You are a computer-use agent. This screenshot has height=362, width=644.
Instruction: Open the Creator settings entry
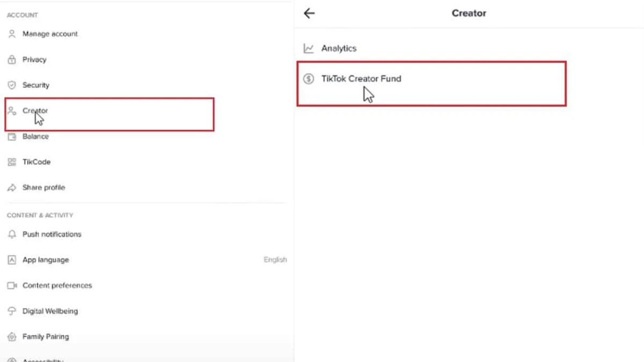[109, 114]
